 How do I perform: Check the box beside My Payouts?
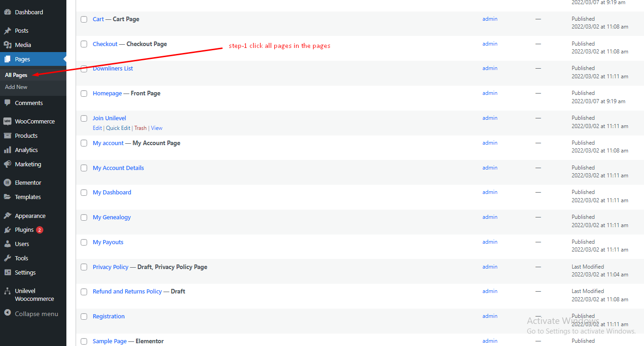click(x=84, y=242)
